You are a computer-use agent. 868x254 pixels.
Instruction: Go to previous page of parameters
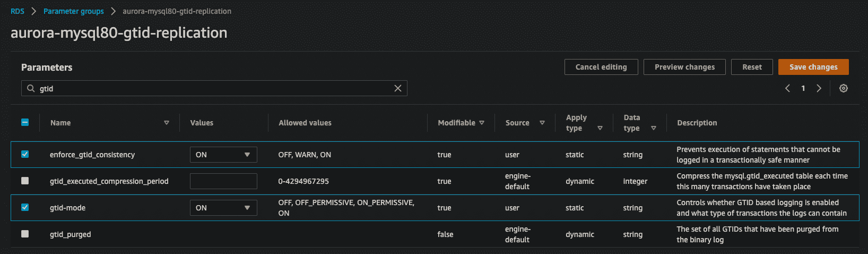coord(787,88)
